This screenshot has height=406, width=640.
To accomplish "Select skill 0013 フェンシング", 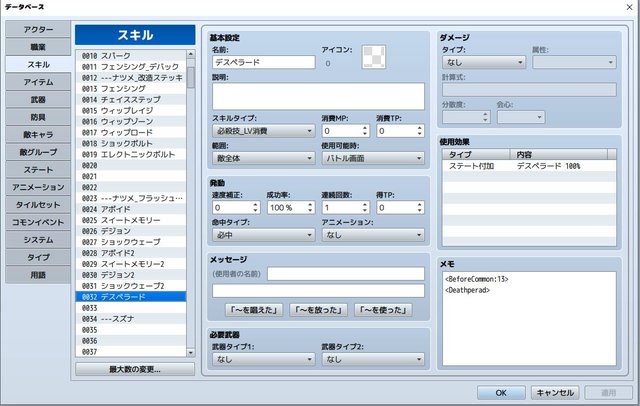I will tap(131, 89).
